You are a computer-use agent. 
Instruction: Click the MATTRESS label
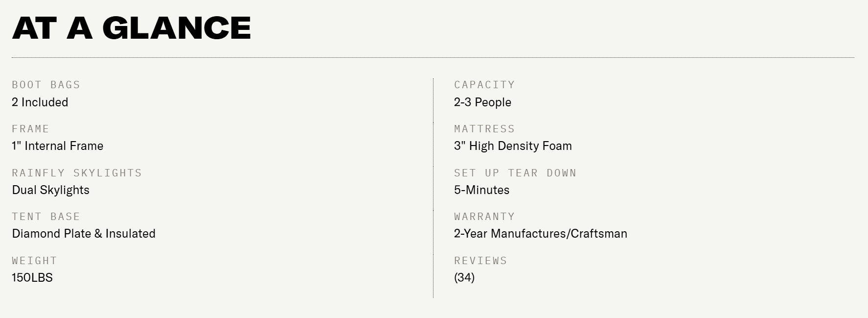[x=484, y=129]
